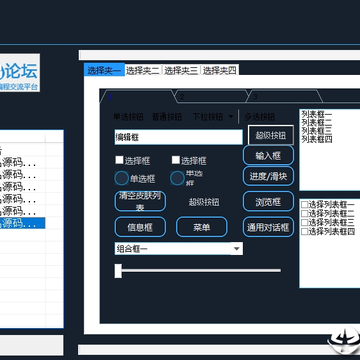Select 列表框四 in the list box
Viewport: 360px width, 360px height.
coord(317,139)
